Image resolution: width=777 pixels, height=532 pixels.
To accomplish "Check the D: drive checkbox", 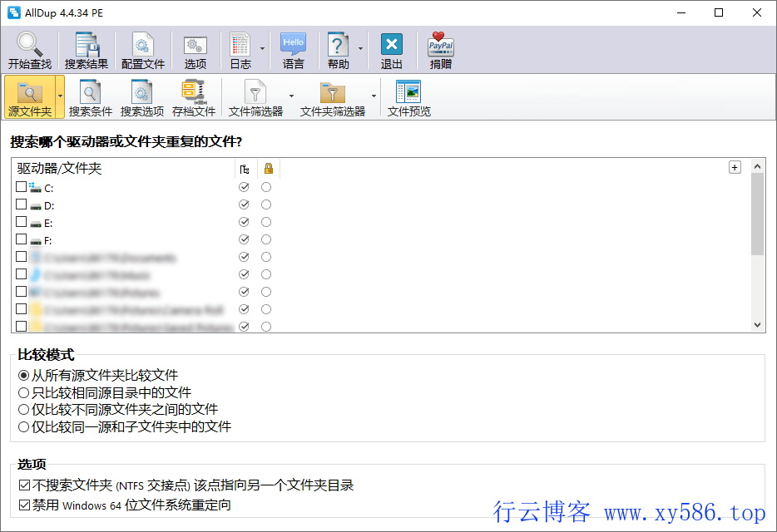I will tap(21, 204).
